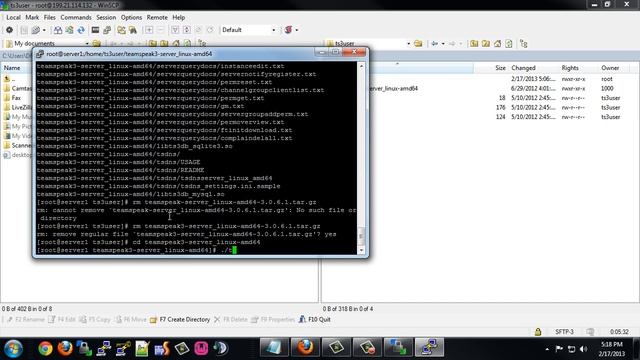Click the remote Root Directory icon

pos(486,43)
